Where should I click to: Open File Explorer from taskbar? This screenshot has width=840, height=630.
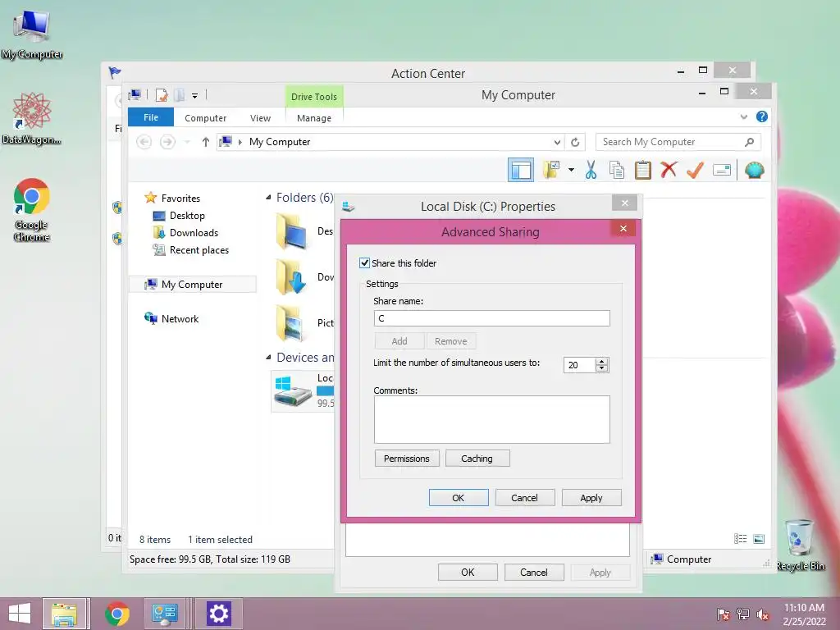(x=64, y=614)
